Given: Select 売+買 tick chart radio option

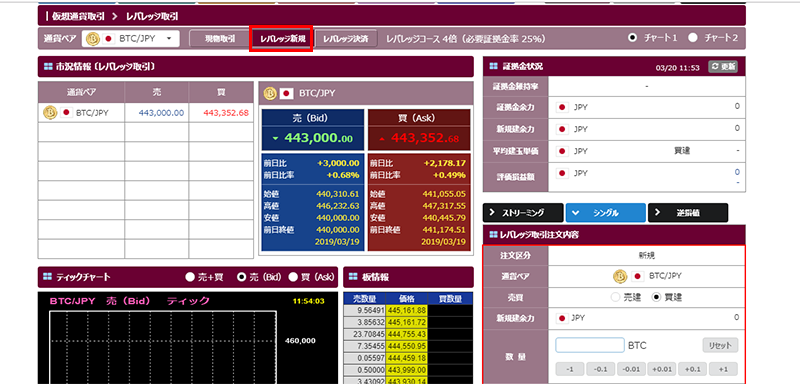Looking at the screenshot, I should [x=190, y=277].
